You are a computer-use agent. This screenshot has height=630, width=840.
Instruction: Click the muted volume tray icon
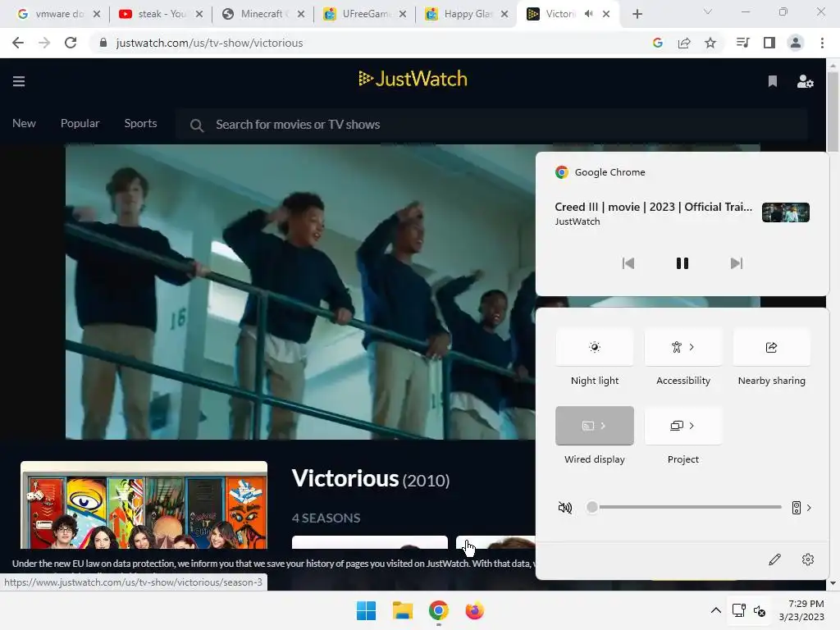tap(760, 610)
